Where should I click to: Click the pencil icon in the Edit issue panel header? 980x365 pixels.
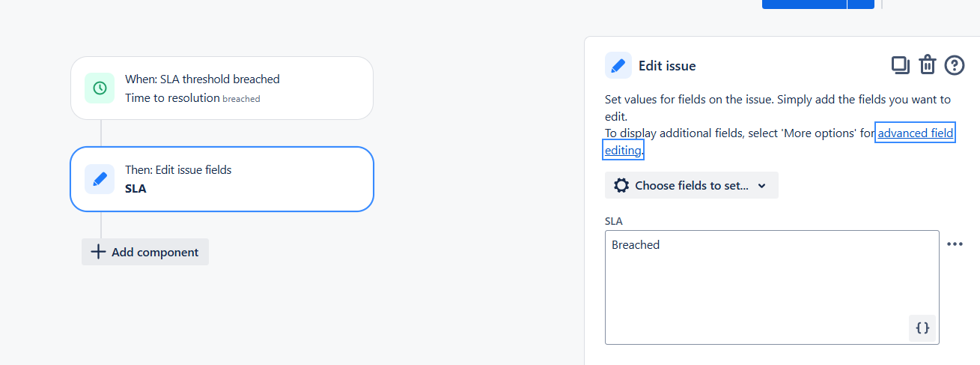click(618, 66)
